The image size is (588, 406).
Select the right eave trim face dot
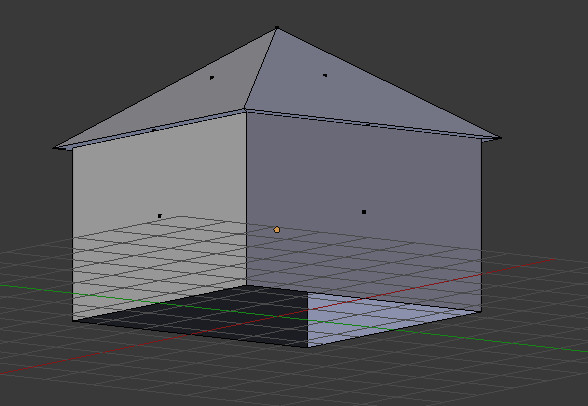click(368, 124)
